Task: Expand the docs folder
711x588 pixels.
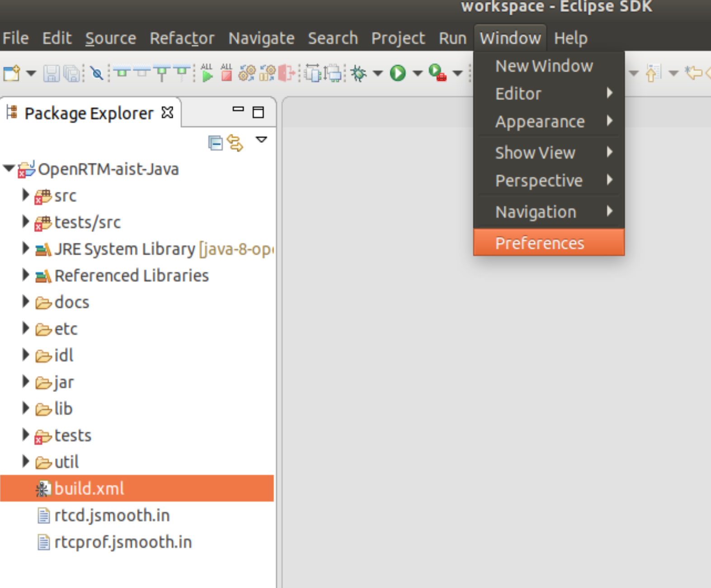Action: click(26, 301)
